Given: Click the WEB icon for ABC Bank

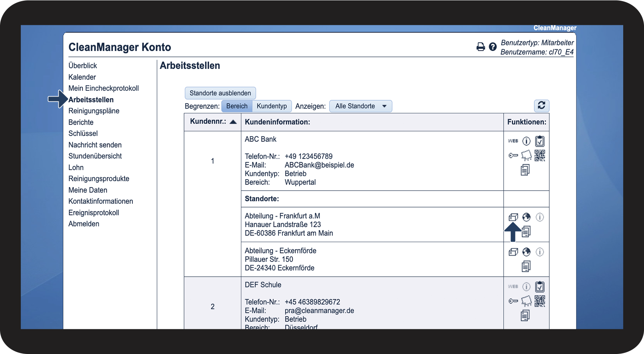Looking at the screenshot, I should [x=513, y=141].
